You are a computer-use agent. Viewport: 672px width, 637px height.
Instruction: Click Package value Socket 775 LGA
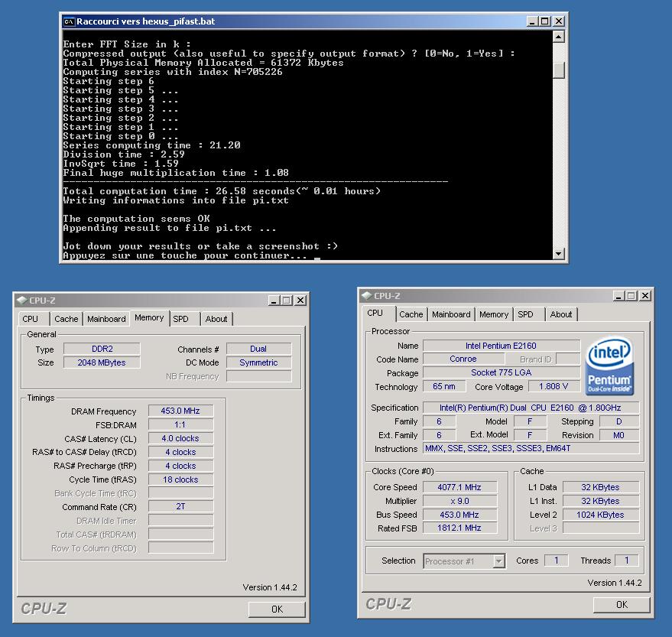(x=502, y=372)
